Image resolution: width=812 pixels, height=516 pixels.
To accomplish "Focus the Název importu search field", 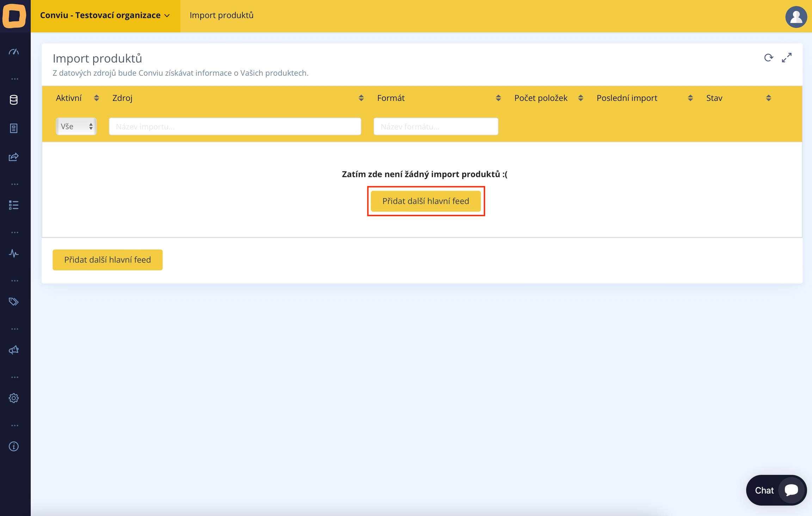I will (235, 127).
